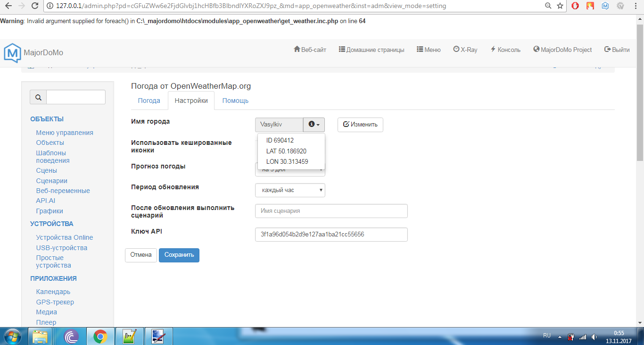This screenshot has height=345, width=644.
Task: Log out with the Выйти link
Action: click(617, 50)
